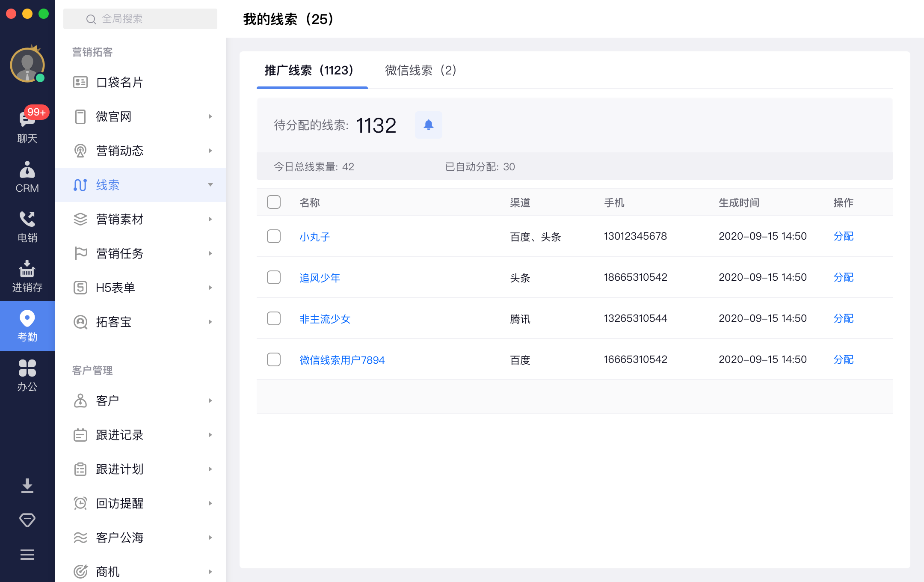This screenshot has height=582, width=924.
Task: Open the office (办公) apps grid icon
Action: tap(27, 375)
